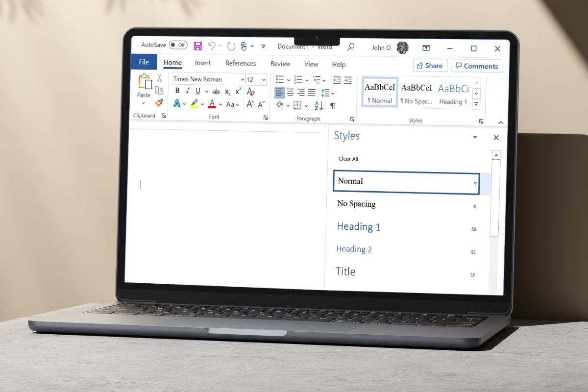The image size is (588, 392).
Task: Click the Multilevel List icon
Action: 316,80
